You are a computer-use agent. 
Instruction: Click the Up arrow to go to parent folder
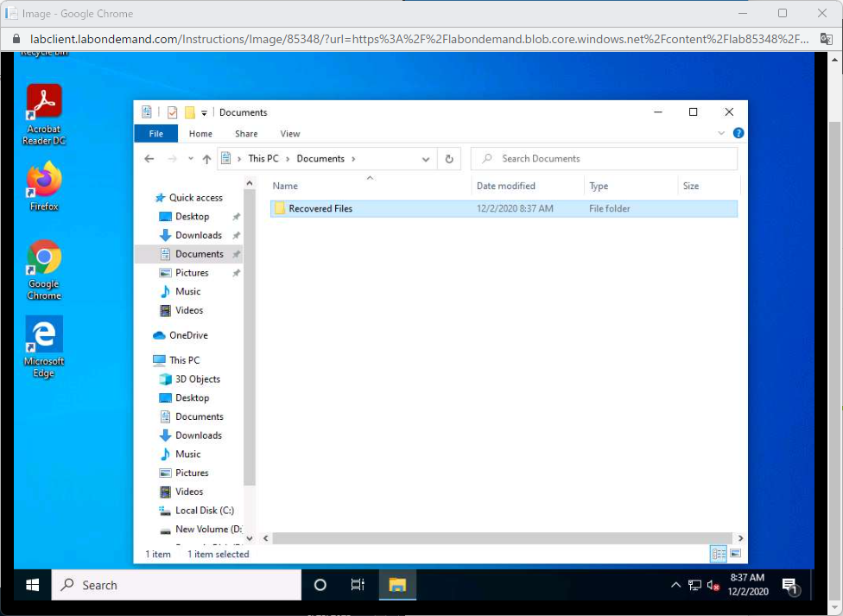(208, 158)
